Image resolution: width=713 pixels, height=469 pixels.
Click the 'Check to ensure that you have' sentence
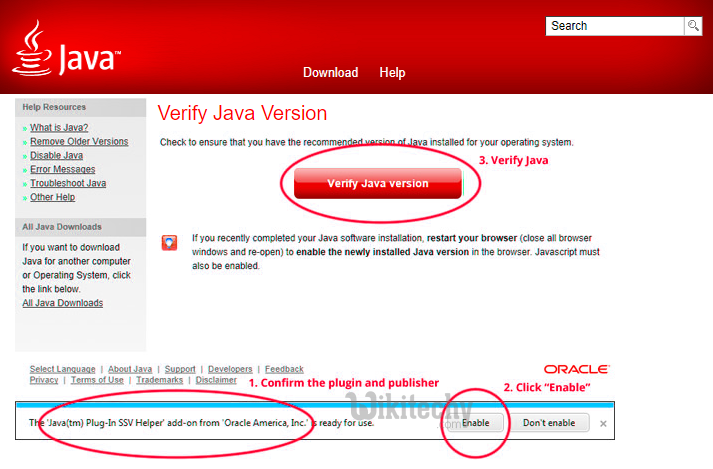367,142
